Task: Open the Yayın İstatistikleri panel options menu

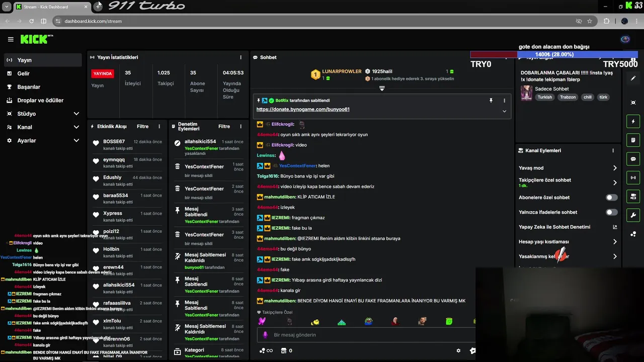Action: 240,57
